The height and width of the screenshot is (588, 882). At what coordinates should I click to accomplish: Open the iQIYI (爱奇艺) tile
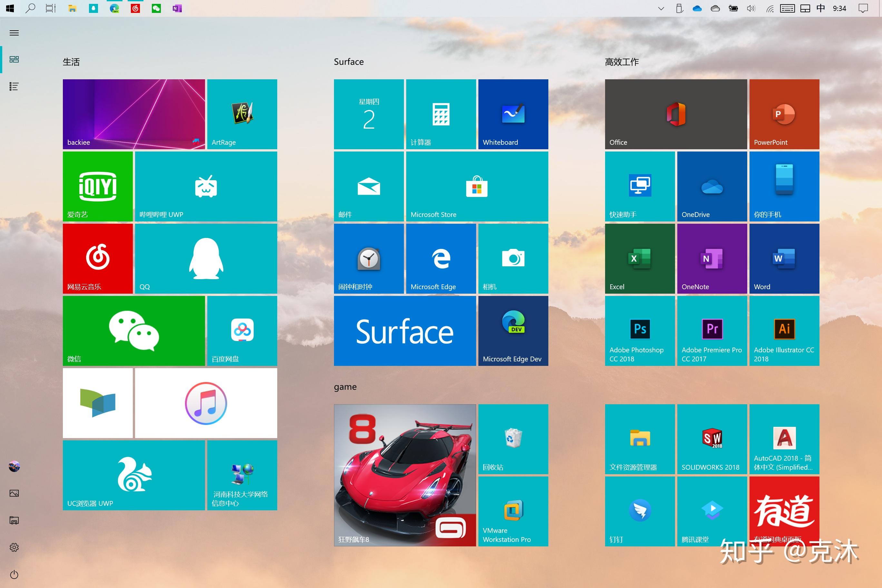[98, 186]
